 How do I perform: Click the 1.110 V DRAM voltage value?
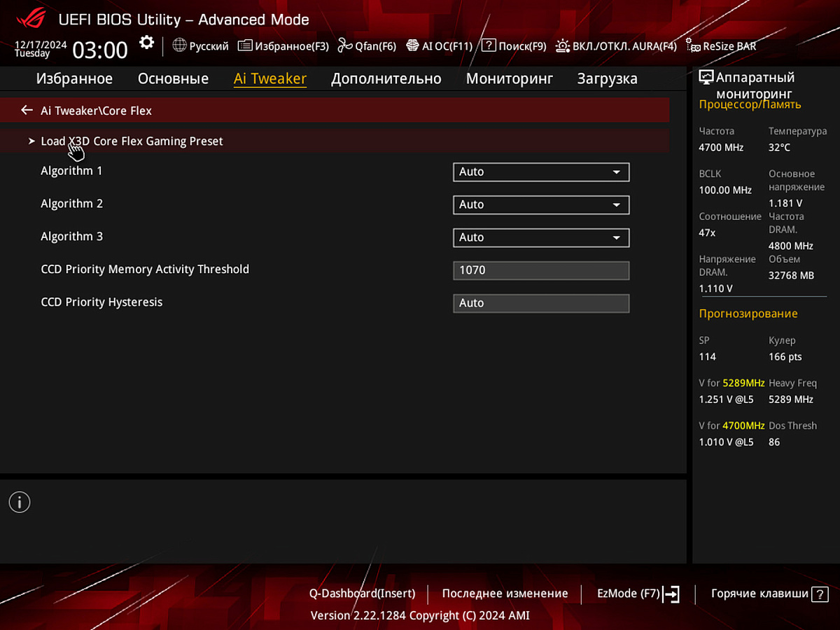[716, 289]
